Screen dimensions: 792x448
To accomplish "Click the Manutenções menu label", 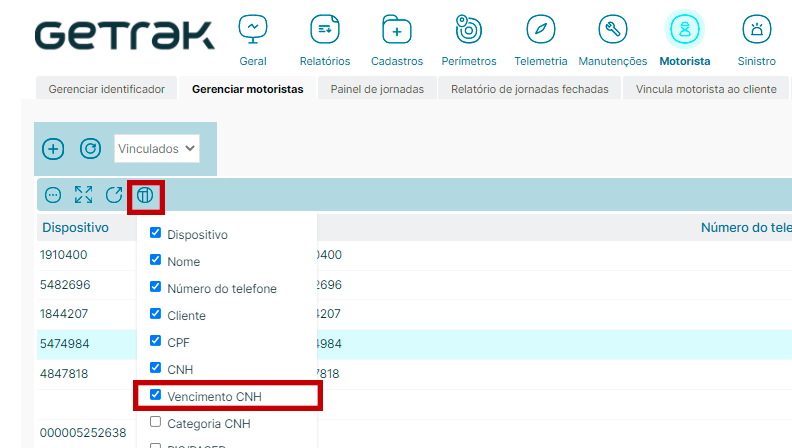I will (613, 61).
